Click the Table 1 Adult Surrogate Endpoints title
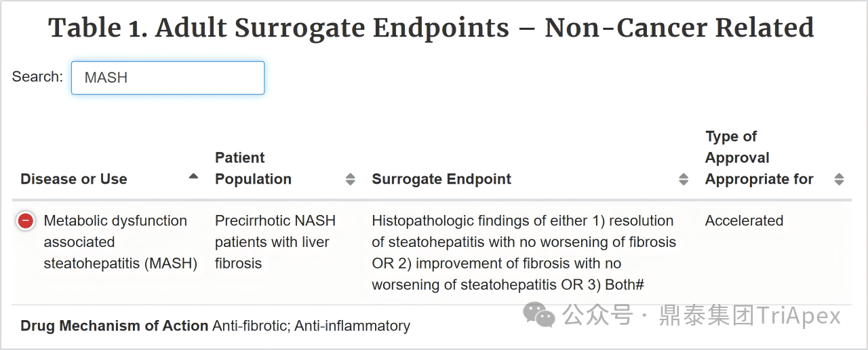Viewport: 868px width, 350px height. (x=431, y=28)
